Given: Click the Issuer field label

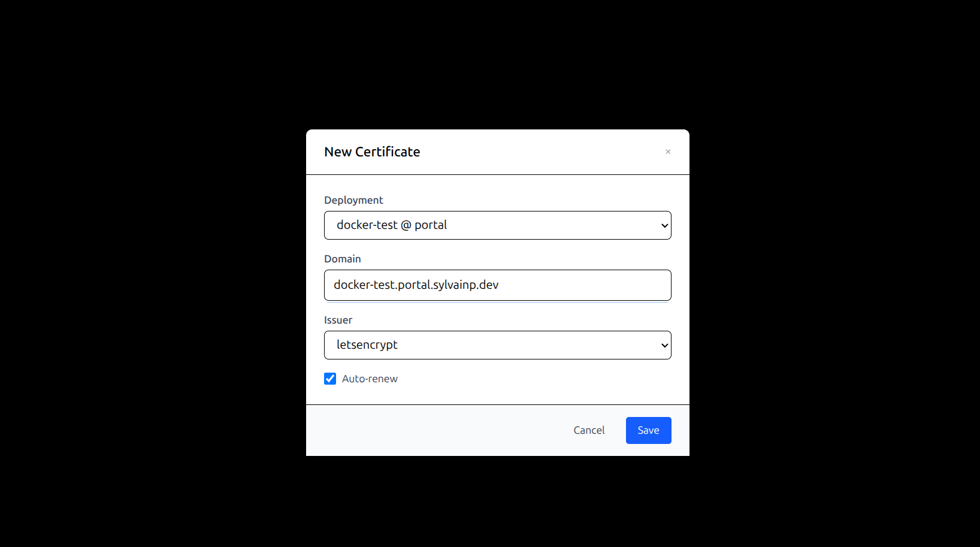Looking at the screenshot, I should 338,320.
